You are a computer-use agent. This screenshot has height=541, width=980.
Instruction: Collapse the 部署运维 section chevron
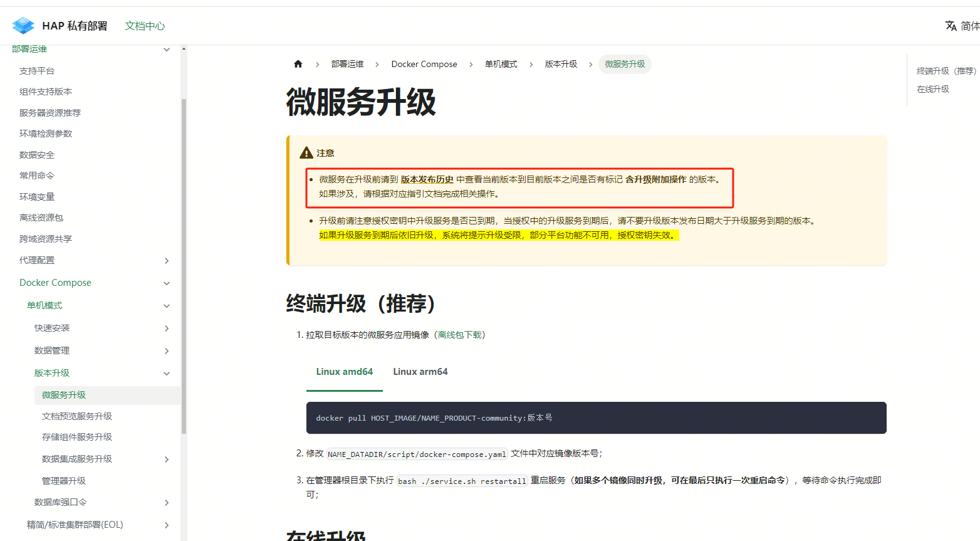click(x=167, y=50)
